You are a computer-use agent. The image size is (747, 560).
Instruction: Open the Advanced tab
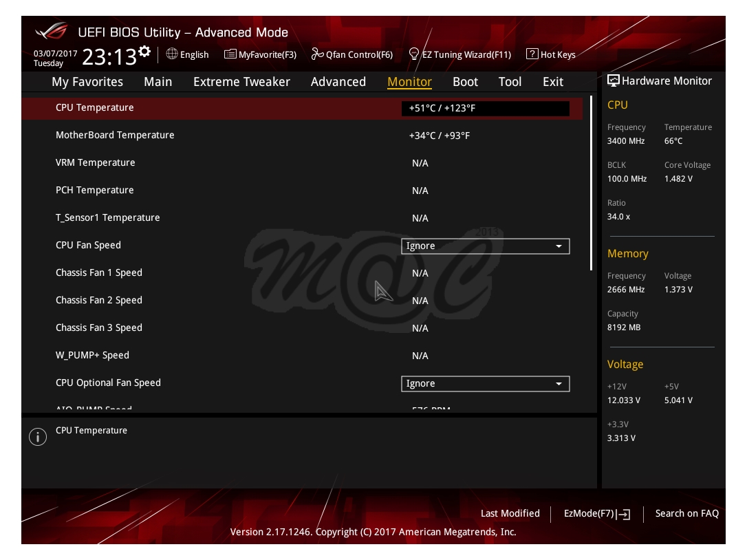coord(338,82)
